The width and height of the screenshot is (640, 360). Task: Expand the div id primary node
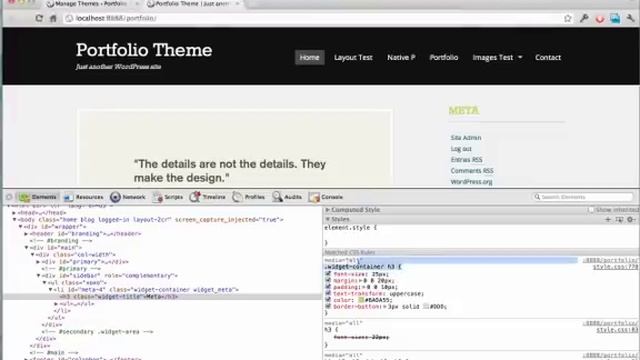tap(38, 262)
